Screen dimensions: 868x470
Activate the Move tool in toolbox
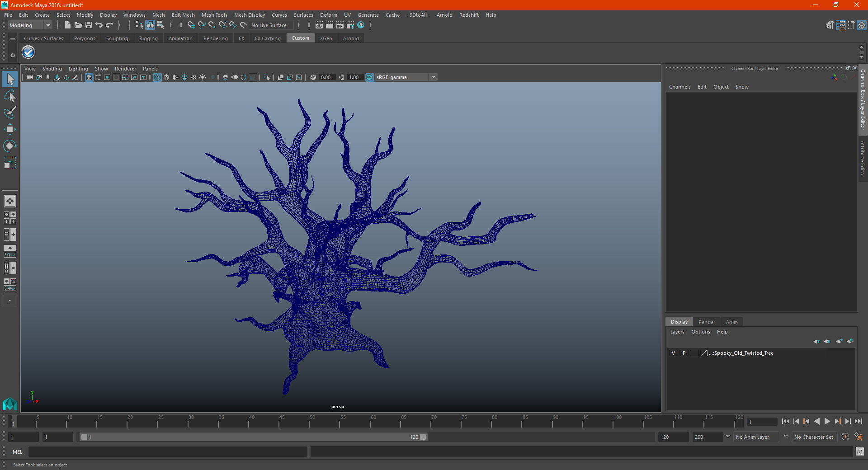coord(10,129)
